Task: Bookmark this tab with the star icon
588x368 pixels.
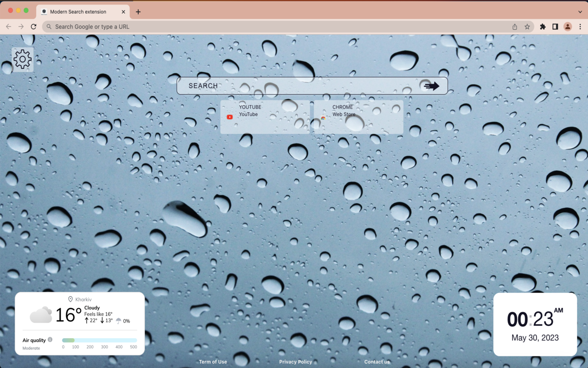Action: 527,27
